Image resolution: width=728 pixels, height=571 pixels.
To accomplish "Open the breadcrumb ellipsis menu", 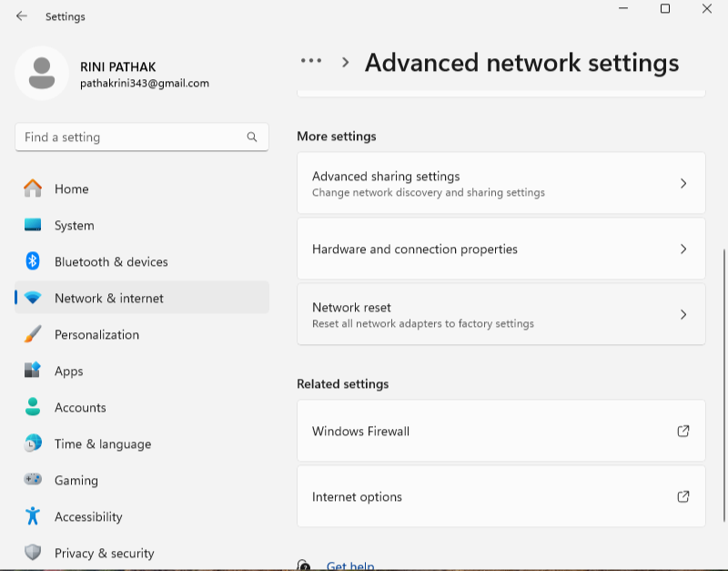I will pyautogui.click(x=311, y=61).
